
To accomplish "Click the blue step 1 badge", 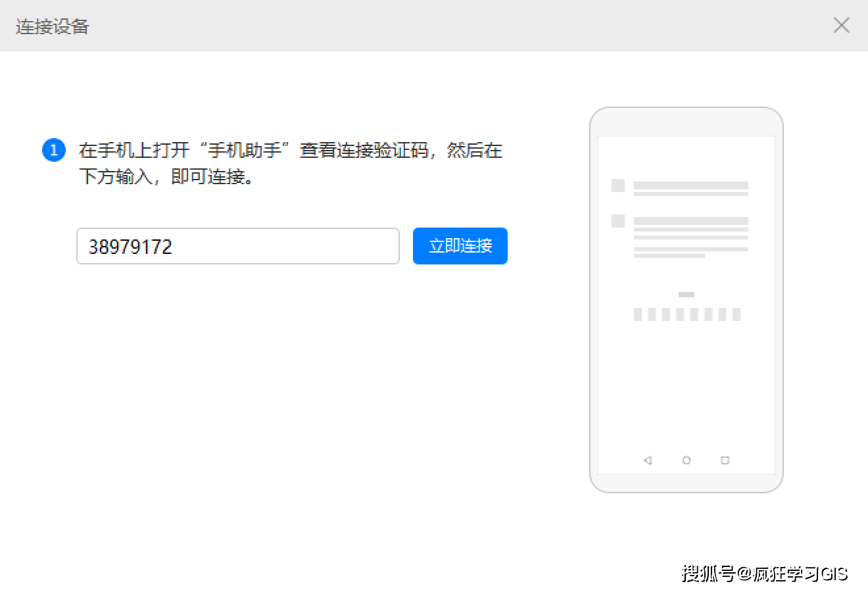I will pyautogui.click(x=53, y=150).
